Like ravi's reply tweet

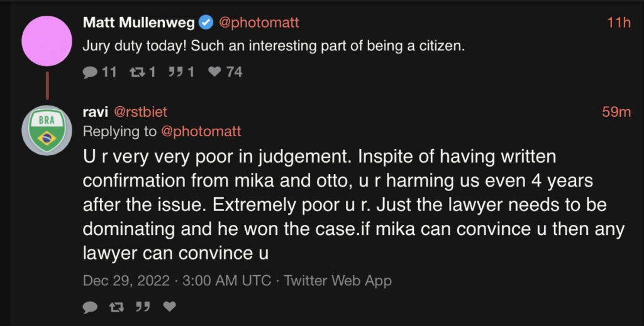[x=170, y=307]
